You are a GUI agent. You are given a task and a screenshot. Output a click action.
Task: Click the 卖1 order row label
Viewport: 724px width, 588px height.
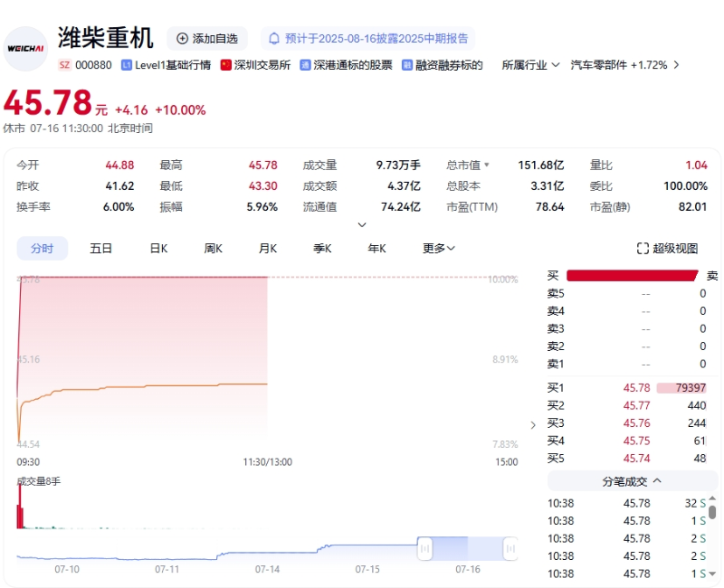coord(556,365)
